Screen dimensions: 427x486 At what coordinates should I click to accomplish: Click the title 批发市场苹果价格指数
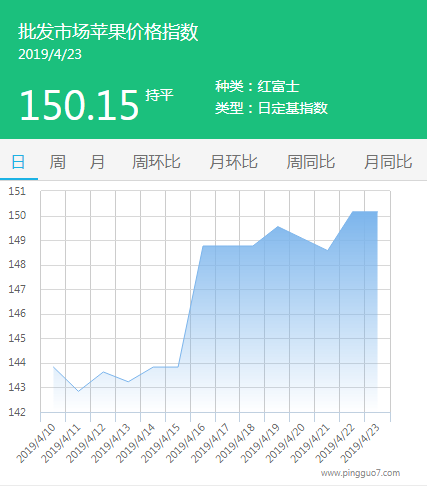(x=108, y=32)
